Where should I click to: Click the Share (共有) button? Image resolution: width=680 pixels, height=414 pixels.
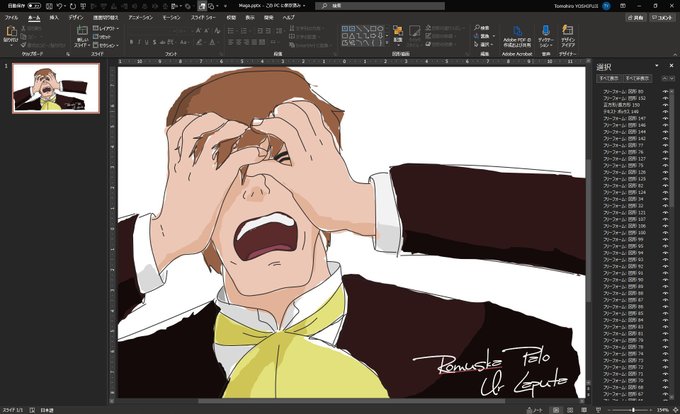636,18
